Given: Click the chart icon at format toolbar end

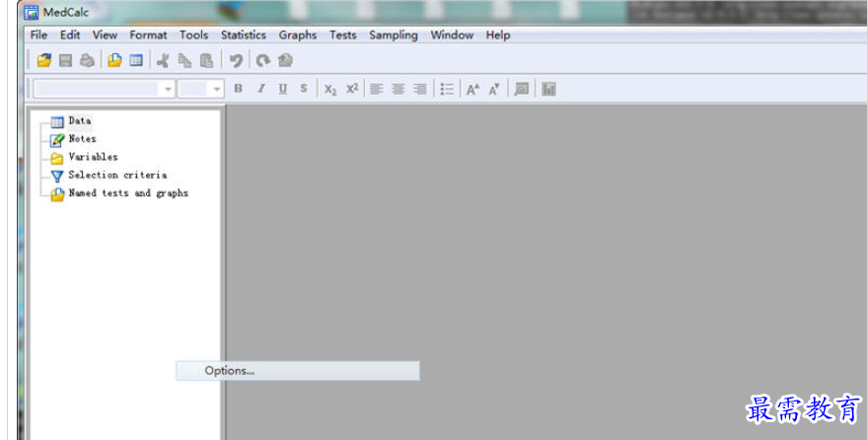Looking at the screenshot, I should click(x=548, y=89).
